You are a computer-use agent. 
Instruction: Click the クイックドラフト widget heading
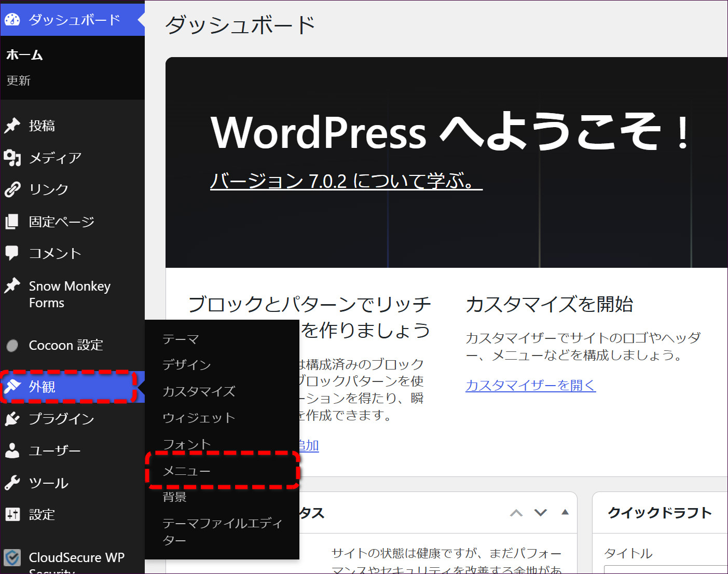coord(660,513)
